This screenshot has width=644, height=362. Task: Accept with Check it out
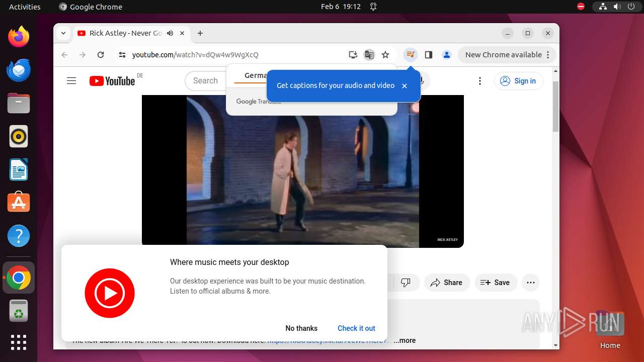click(356, 328)
